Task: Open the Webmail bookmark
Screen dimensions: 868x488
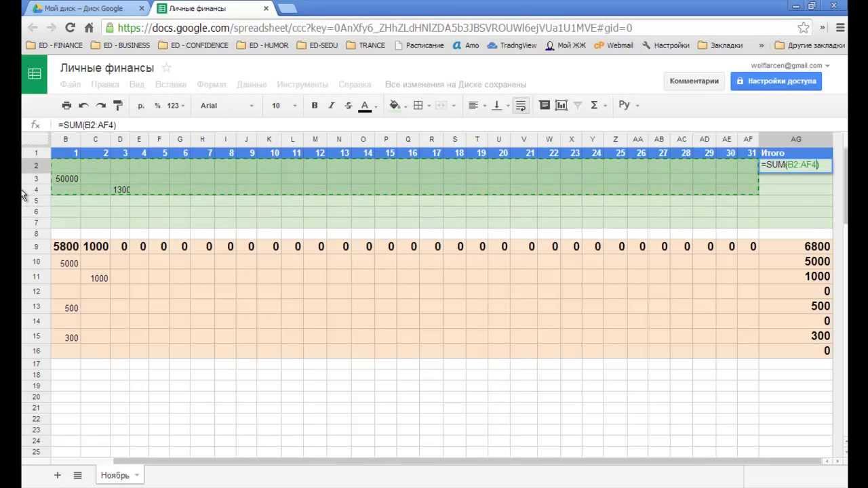Action: (x=614, y=45)
